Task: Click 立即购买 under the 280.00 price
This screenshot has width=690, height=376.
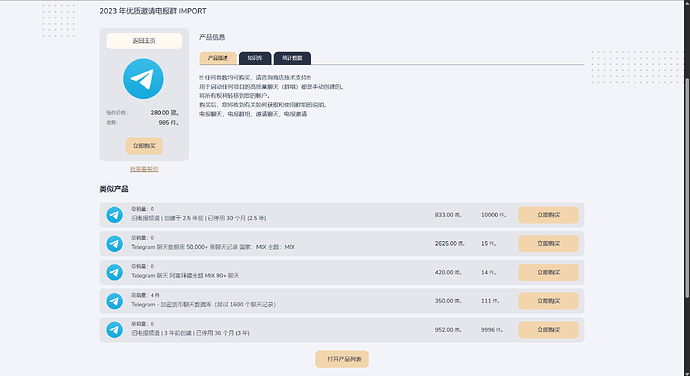Action: (144, 146)
